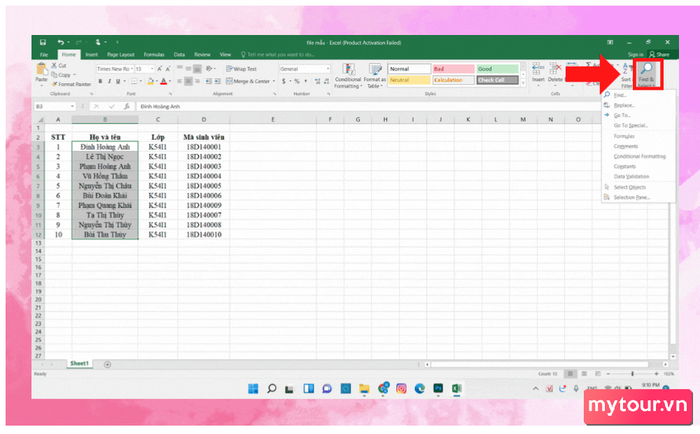The width and height of the screenshot is (700, 434).
Task: Click Decrease Indent icon
Action: (208, 81)
